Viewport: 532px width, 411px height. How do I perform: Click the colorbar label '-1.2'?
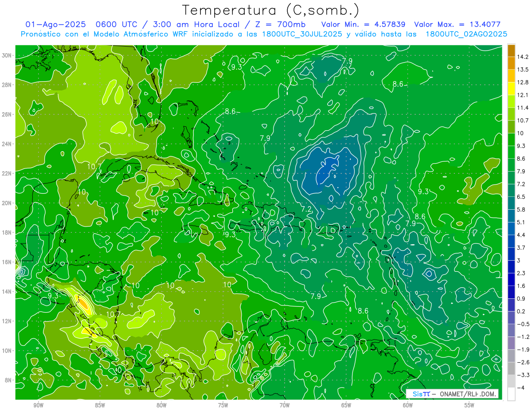pos(523,337)
